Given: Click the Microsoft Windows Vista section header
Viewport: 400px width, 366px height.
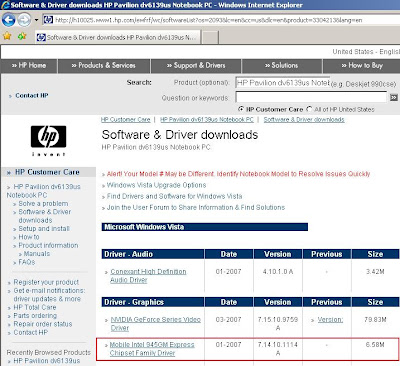Looking at the screenshot, I should (x=204, y=227).
